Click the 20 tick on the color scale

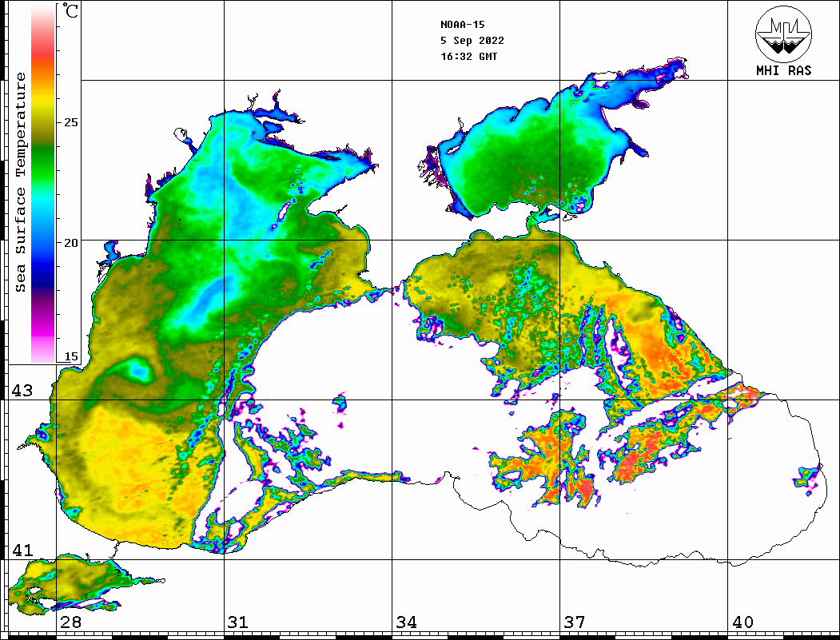click(x=70, y=243)
